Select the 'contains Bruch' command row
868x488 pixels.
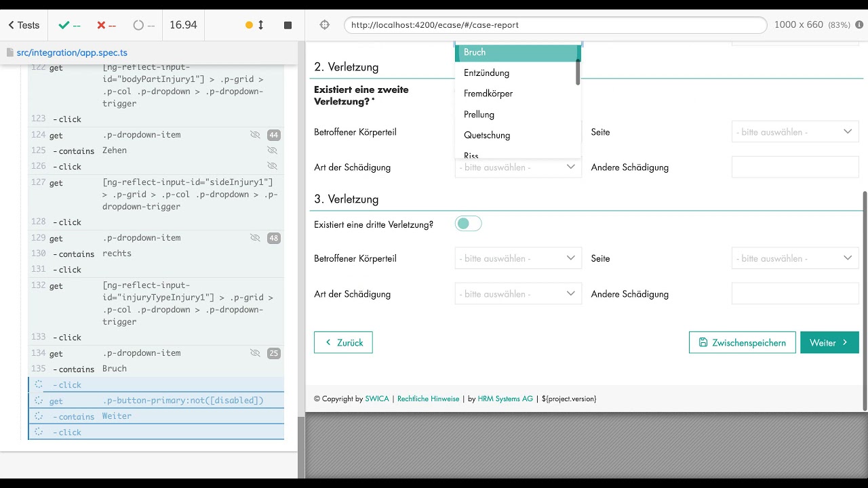156,369
